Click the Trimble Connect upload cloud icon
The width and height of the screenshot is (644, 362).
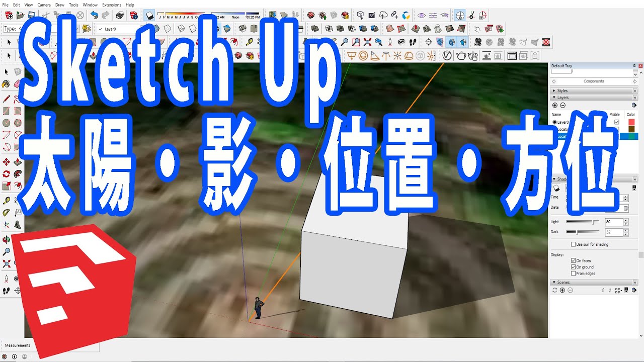pyautogui.click(x=383, y=15)
